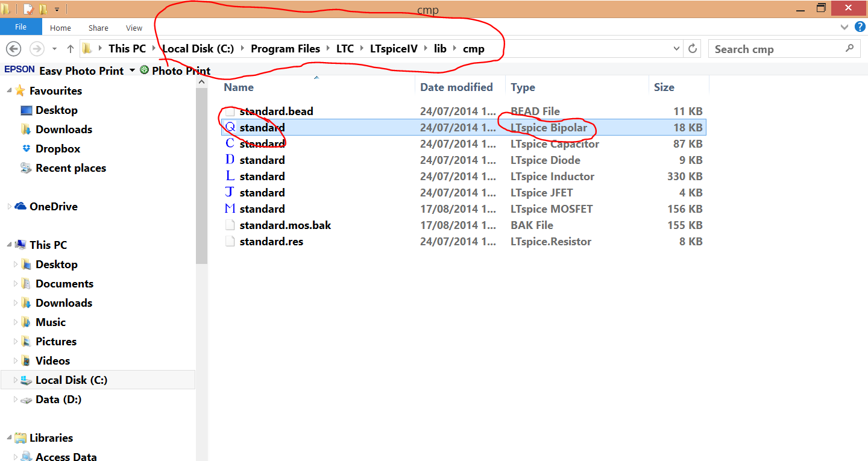The width and height of the screenshot is (868, 461).
Task: Click the search magnifier icon
Action: [850, 48]
